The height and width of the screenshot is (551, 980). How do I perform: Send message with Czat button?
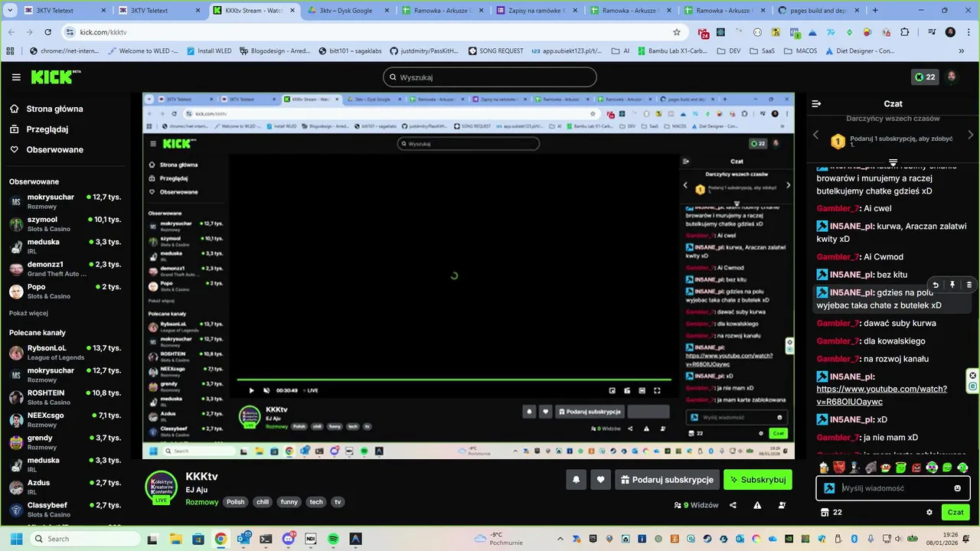click(955, 512)
